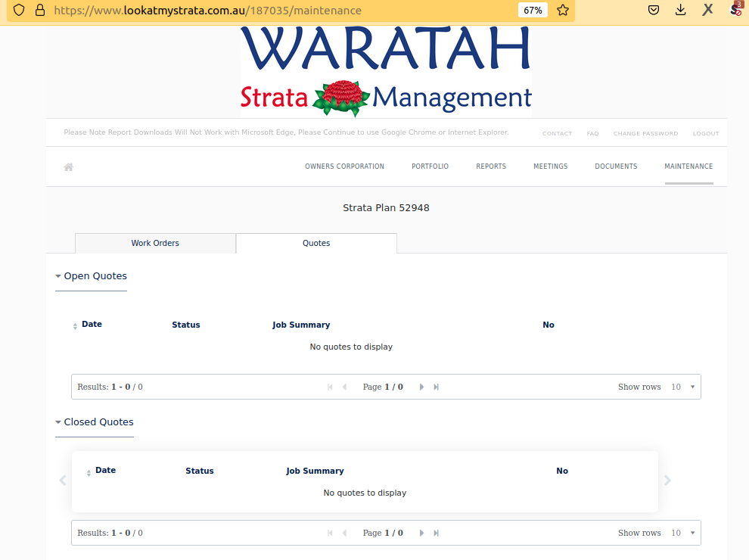Screen dimensions: 749x560
Task: Open the Meetings menu
Action: (550, 166)
